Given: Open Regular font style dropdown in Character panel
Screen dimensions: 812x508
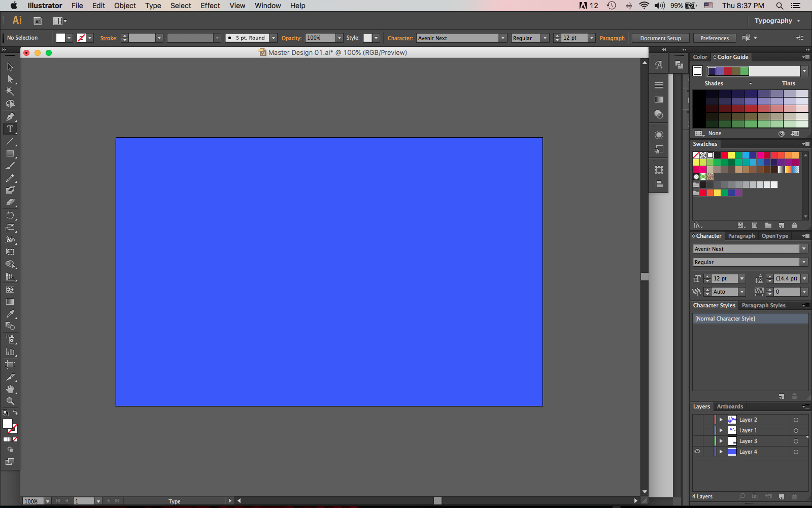Looking at the screenshot, I should 804,262.
